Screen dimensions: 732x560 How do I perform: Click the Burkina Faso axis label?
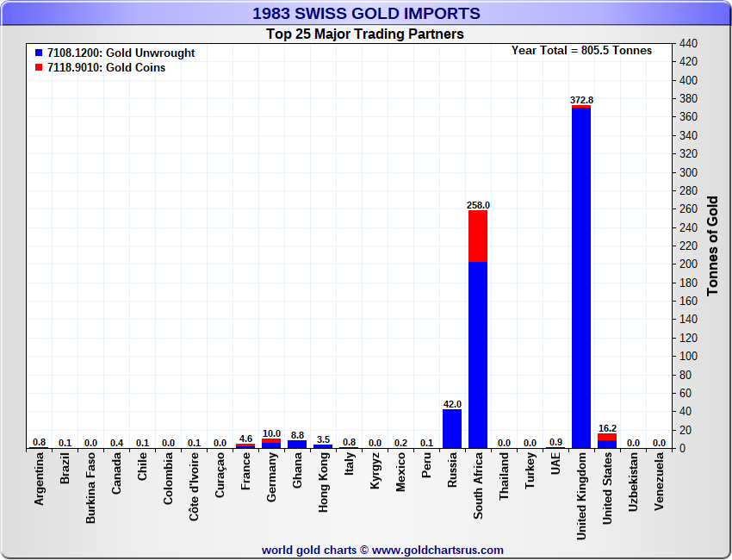(x=90, y=488)
